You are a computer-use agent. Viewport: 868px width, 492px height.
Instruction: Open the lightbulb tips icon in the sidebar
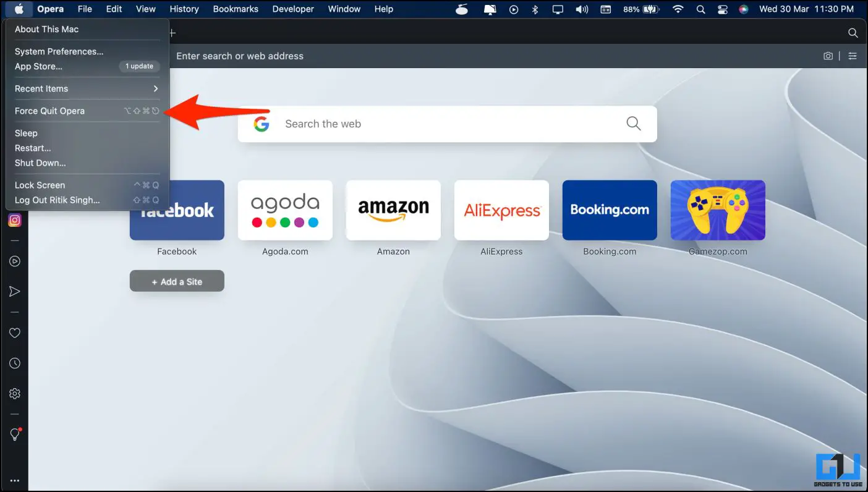click(x=15, y=435)
